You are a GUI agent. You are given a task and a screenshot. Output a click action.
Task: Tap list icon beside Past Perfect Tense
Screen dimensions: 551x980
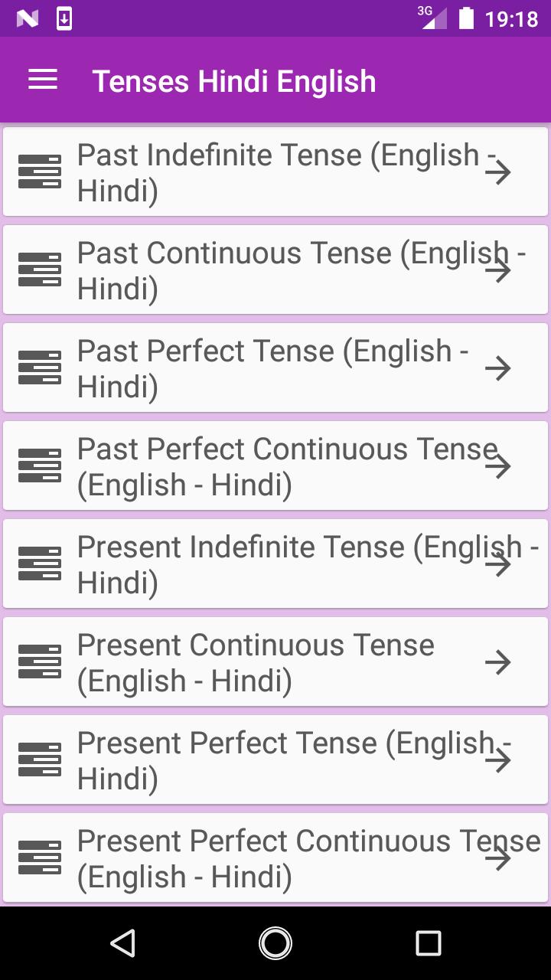[x=40, y=367]
